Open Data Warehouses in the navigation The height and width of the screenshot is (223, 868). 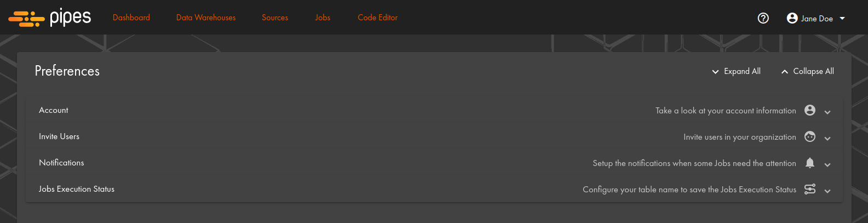click(206, 18)
